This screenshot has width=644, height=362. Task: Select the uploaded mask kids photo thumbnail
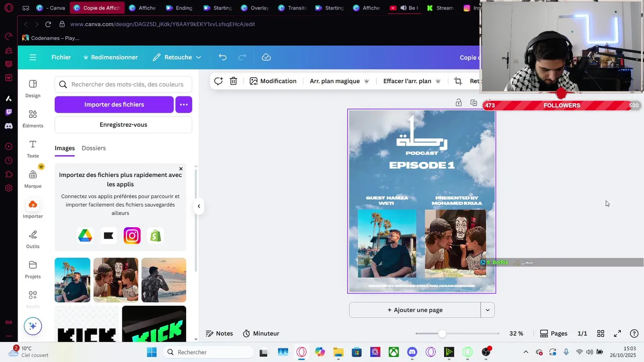click(x=116, y=280)
